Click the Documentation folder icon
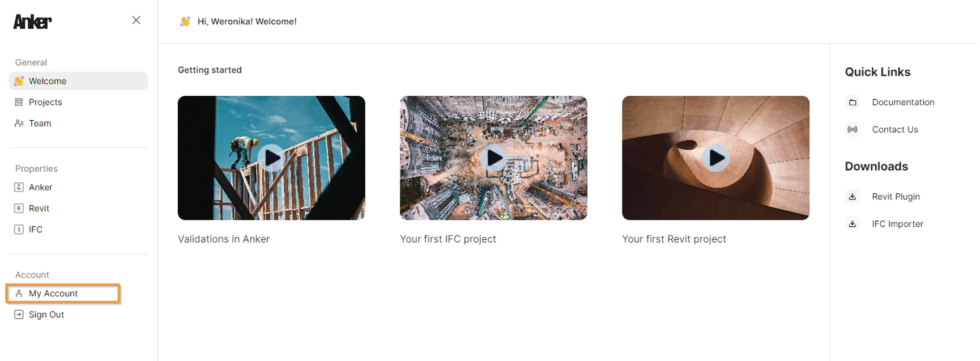 (x=853, y=102)
